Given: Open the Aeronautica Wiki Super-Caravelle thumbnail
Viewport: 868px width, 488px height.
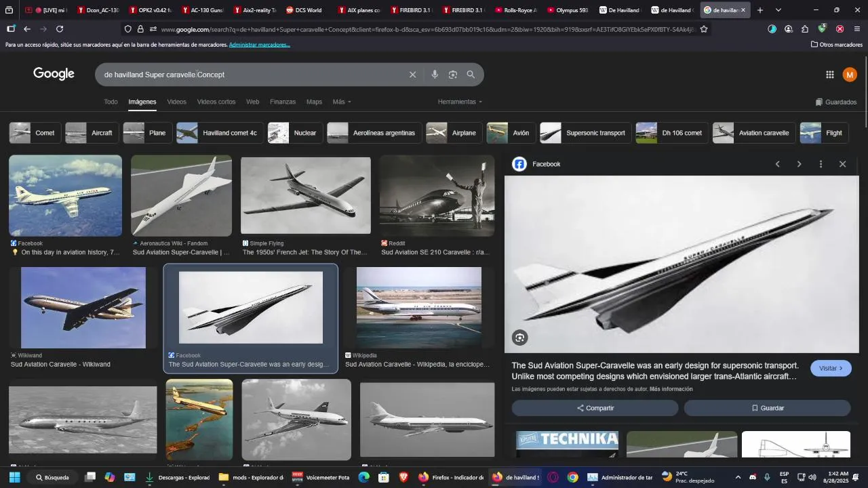Looking at the screenshot, I should coord(181,195).
